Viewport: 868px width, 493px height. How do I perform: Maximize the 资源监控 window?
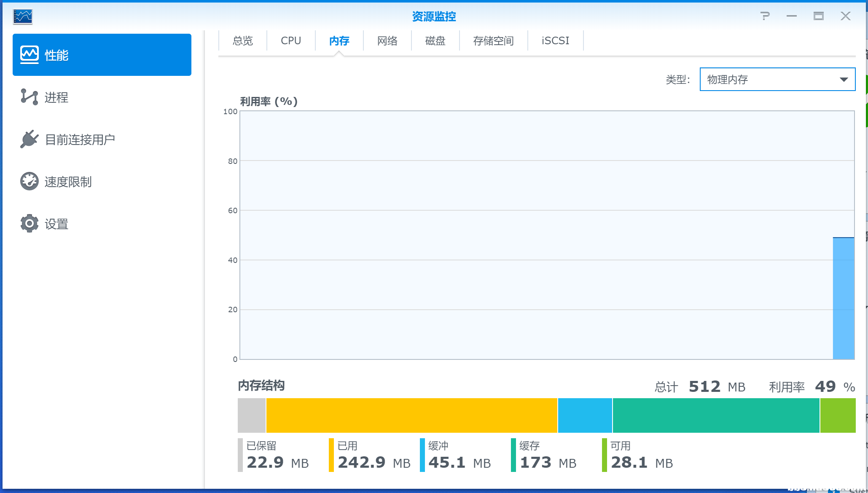819,16
